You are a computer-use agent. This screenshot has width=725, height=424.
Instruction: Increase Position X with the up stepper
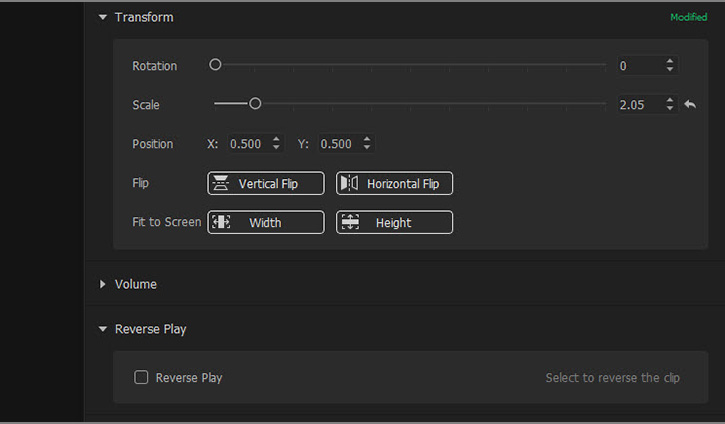(x=277, y=140)
